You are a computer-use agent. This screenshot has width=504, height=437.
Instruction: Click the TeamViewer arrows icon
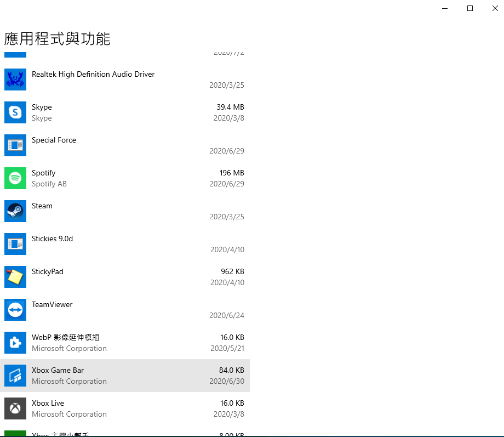(x=15, y=310)
